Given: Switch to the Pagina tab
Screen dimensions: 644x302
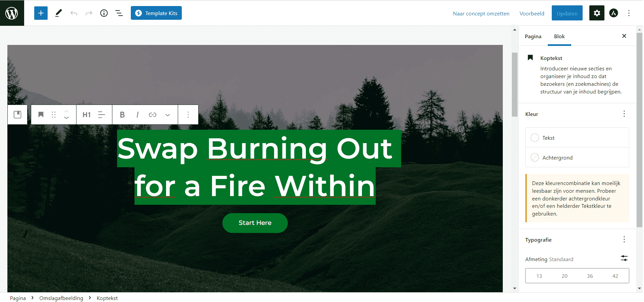Looking at the screenshot, I should [533, 36].
